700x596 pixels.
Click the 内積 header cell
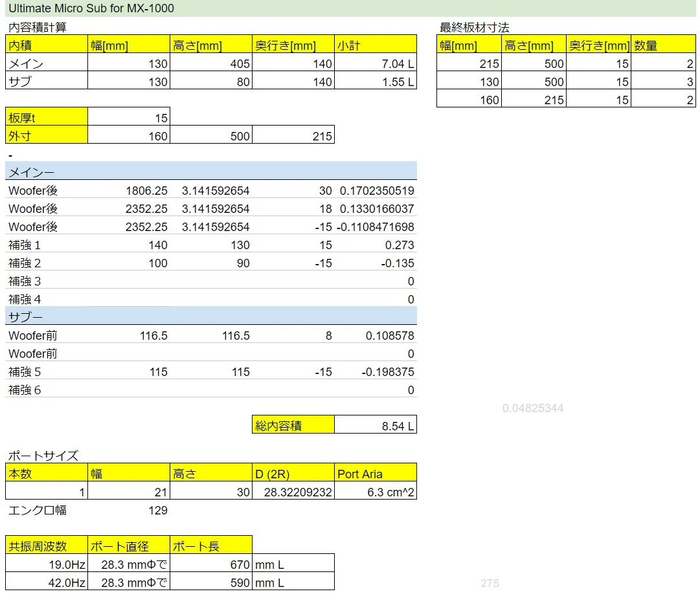click(46, 45)
